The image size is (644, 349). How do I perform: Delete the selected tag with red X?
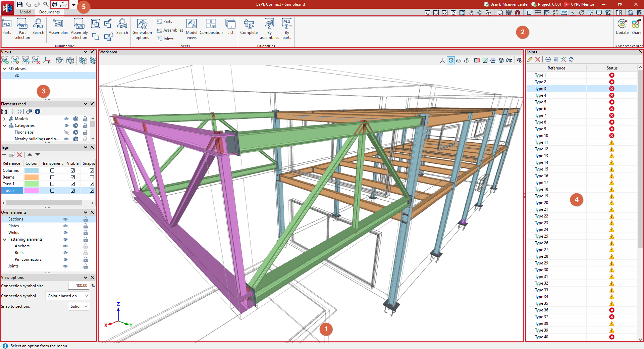pyautogui.click(x=19, y=155)
